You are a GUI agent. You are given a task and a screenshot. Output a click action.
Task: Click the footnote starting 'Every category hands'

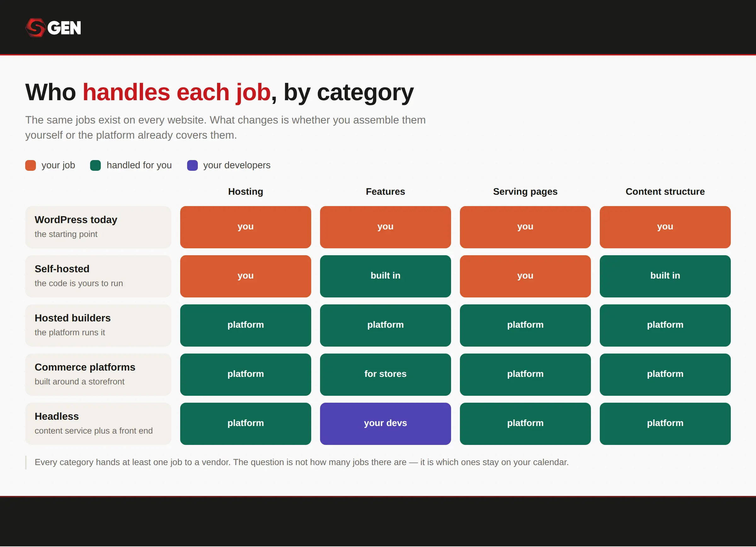click(x=302, y=462)
